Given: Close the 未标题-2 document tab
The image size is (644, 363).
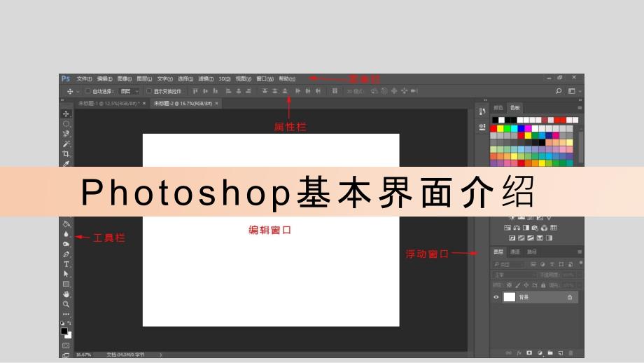Looking at the screenshot, I should tap(216, 104).
